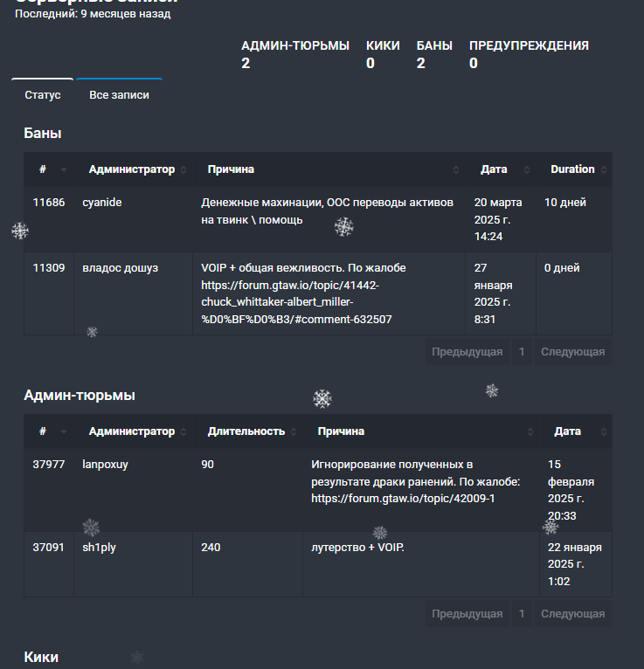Sort Админ-тюрьмы table by Администратор arrows
The height and width of the screenshot is (669, 644).
(184, 431)
